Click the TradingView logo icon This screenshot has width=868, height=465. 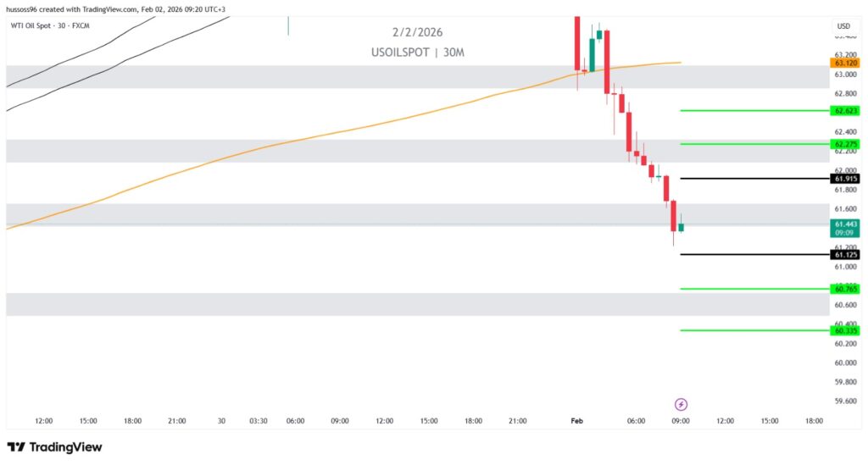(x=15, y=447)
